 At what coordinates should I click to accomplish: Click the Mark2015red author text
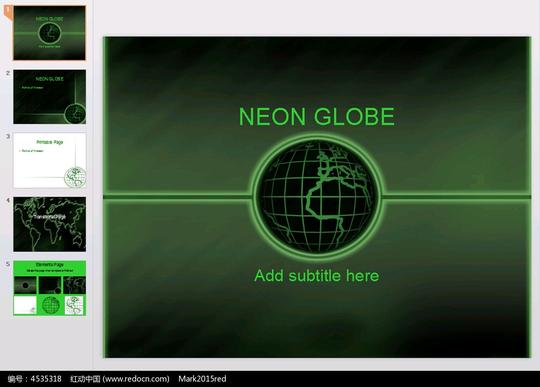tap(202, 379)
